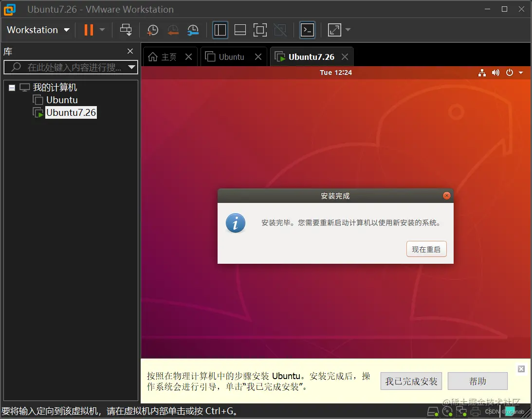Open the snapshot manager icon

pos(193,30)
